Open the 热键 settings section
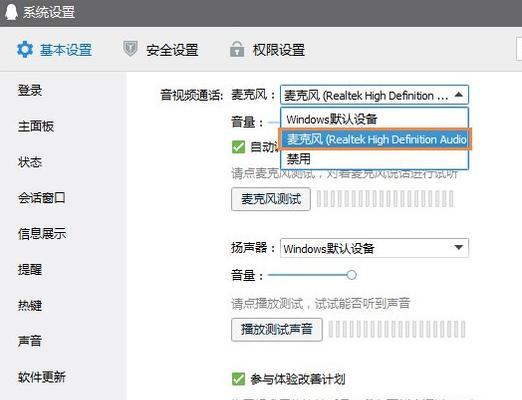 coord(30,305)
